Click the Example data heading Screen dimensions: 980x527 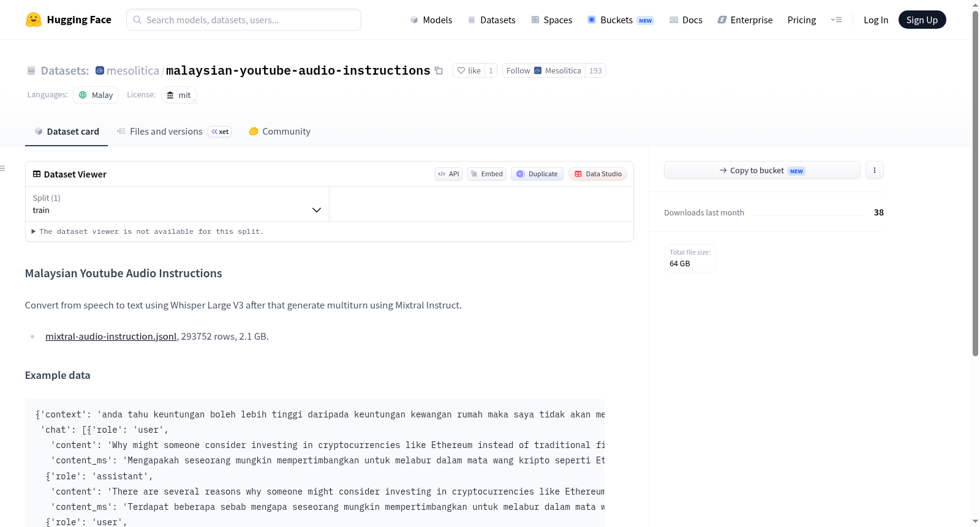[58, 375]
